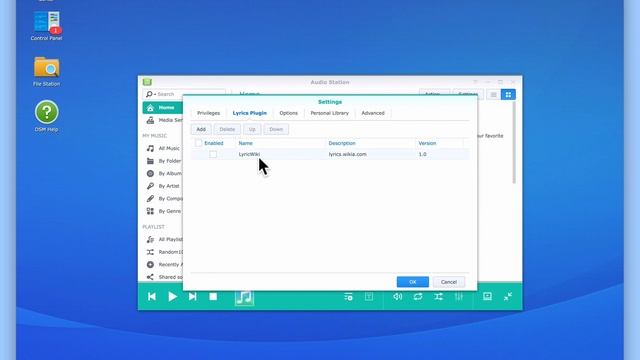Click the lyrics.wikia.com description cell
The width and height of the screenshot is (640, 360).
347,154
